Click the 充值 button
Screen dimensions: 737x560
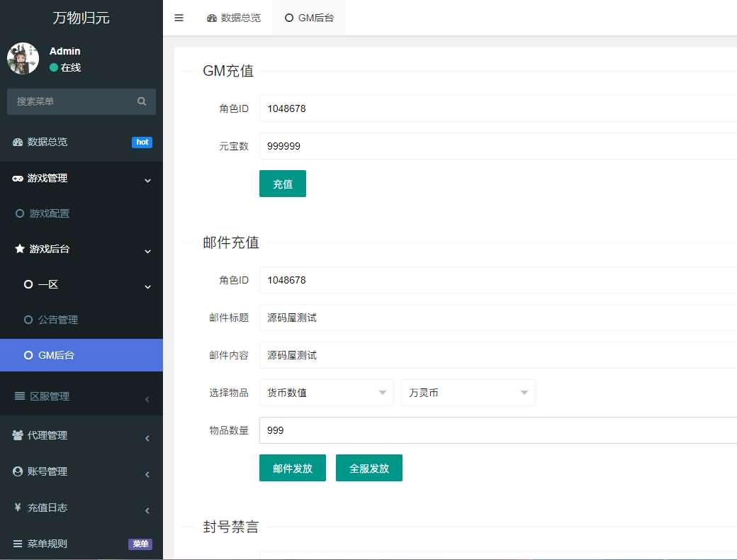pyautogui.click(x=283, y=184)
